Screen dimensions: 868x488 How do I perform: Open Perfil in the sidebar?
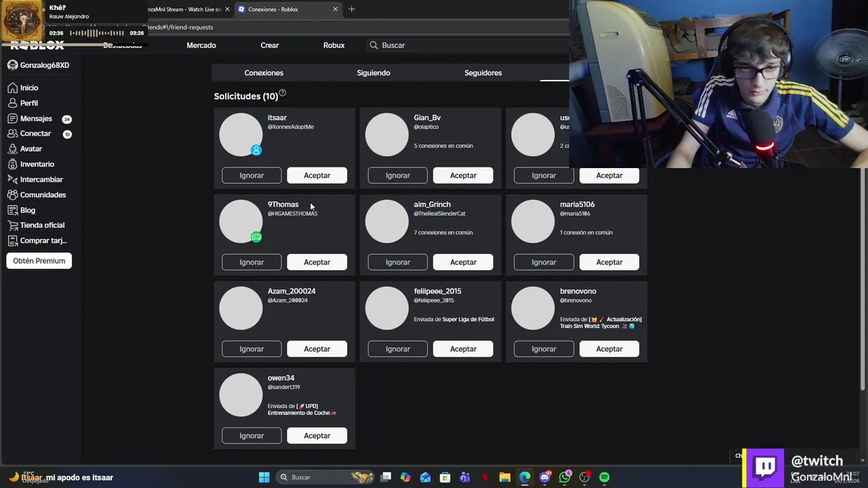point(23,103)
